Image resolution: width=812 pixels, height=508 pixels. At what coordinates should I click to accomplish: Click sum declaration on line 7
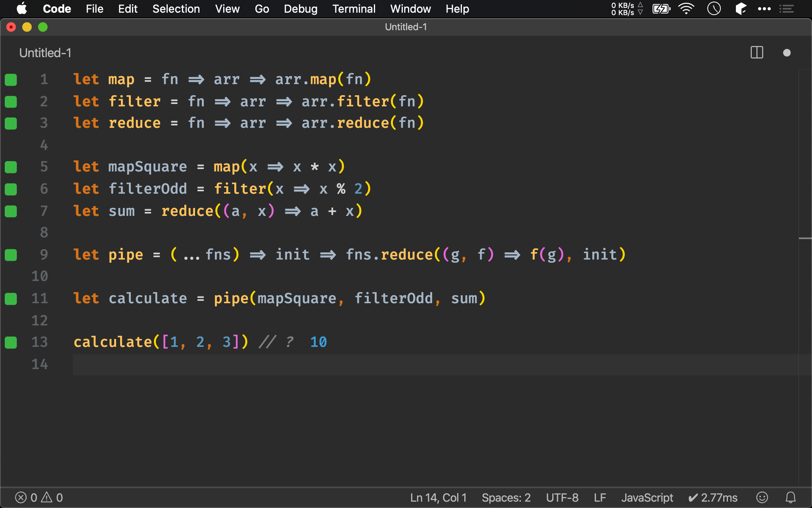coord(122,211)
